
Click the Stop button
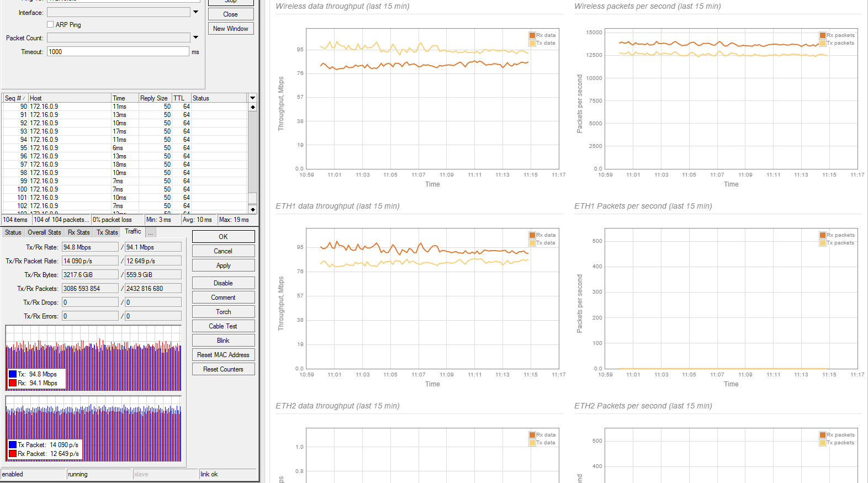coord(231,2)
